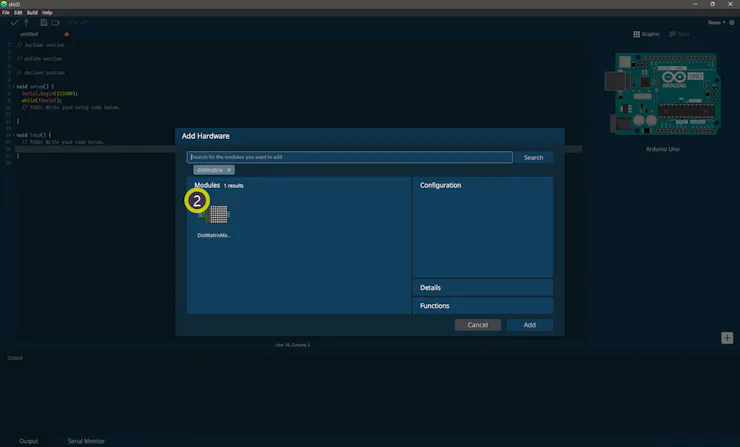The width and height of the screenshot is (740, 447).
Task: Select the Arduino Uno board image
Action: click(663, 93)
